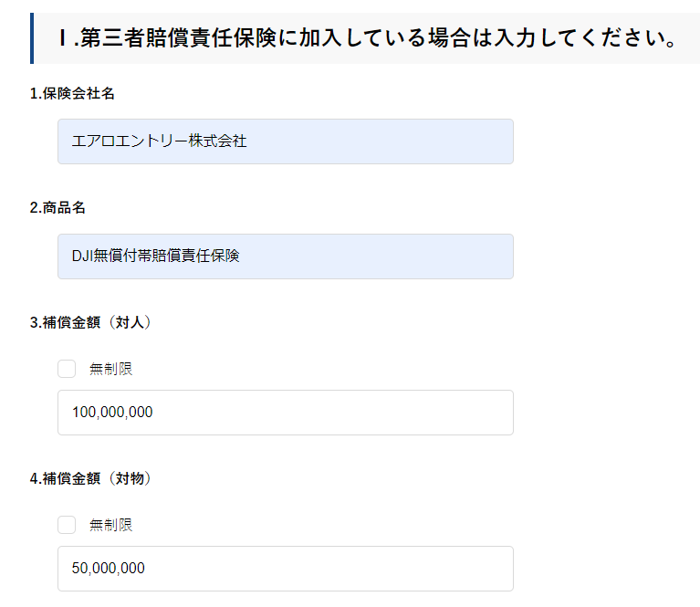Viewport: 700px width, 607px height.
Task: Click the 無制限 label text for 対物 coverage
Action: pos(111,525)
